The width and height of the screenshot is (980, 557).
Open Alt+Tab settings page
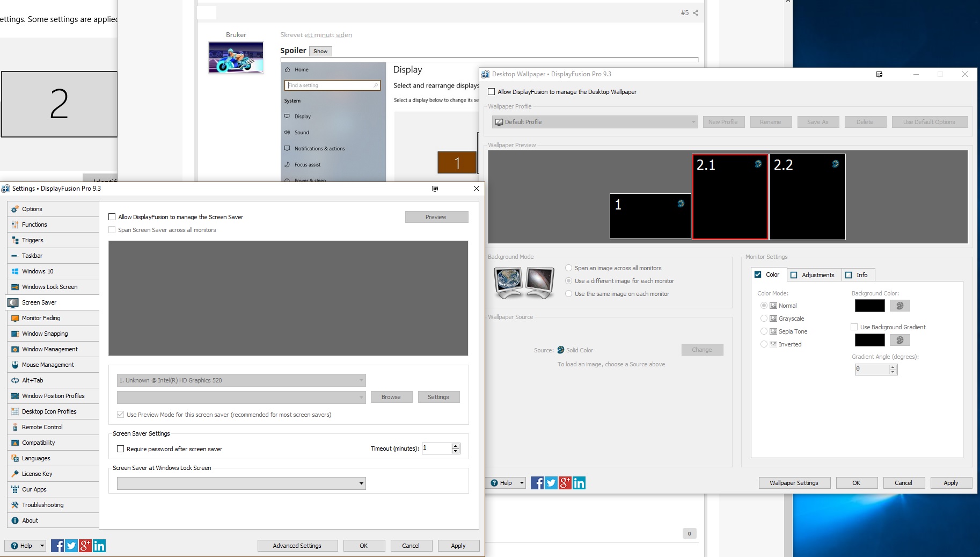53,380
